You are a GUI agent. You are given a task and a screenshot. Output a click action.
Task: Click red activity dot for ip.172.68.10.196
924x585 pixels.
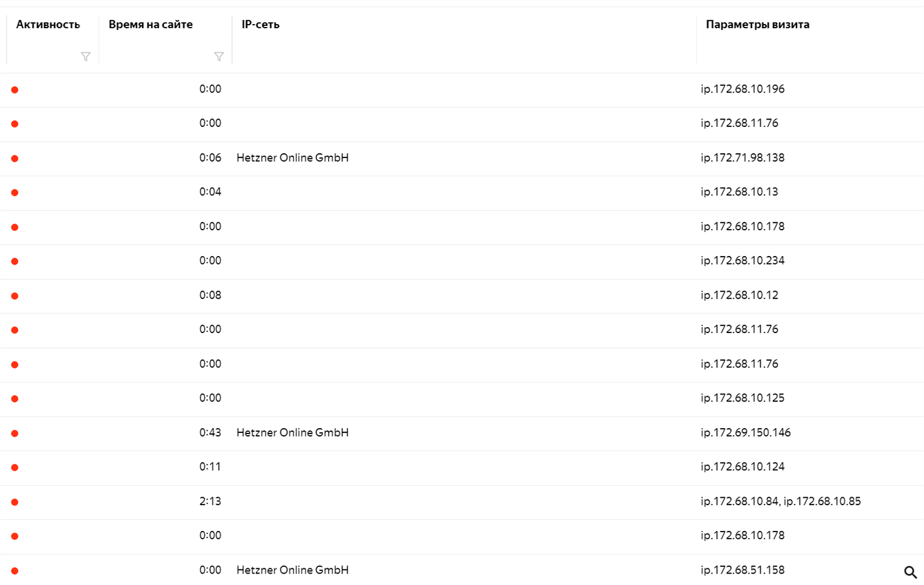[x=15, y=90]
